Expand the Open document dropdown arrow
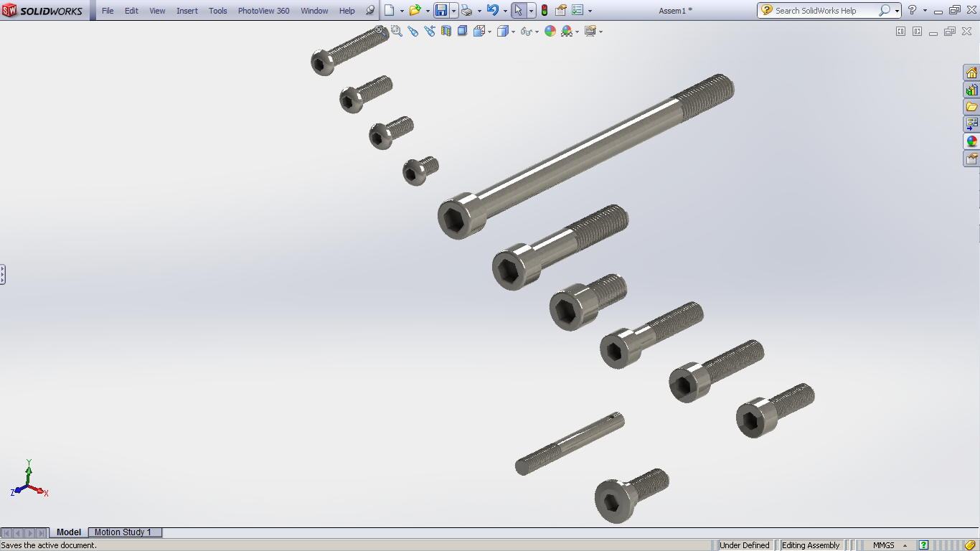This screenshot has height=551, width=980. coord(428,11)
